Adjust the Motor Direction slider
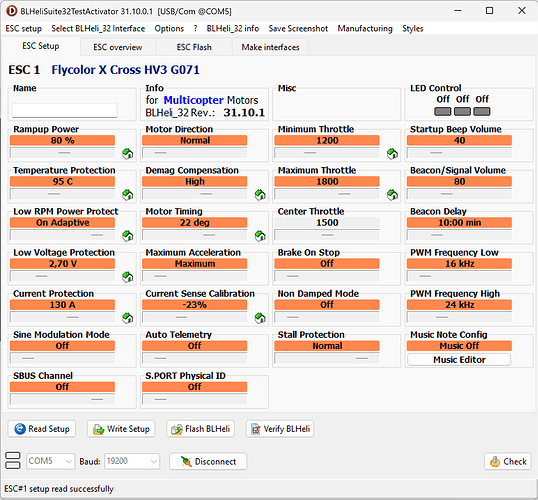The height and width of the screenshot is (500, 538). (195, 153)
